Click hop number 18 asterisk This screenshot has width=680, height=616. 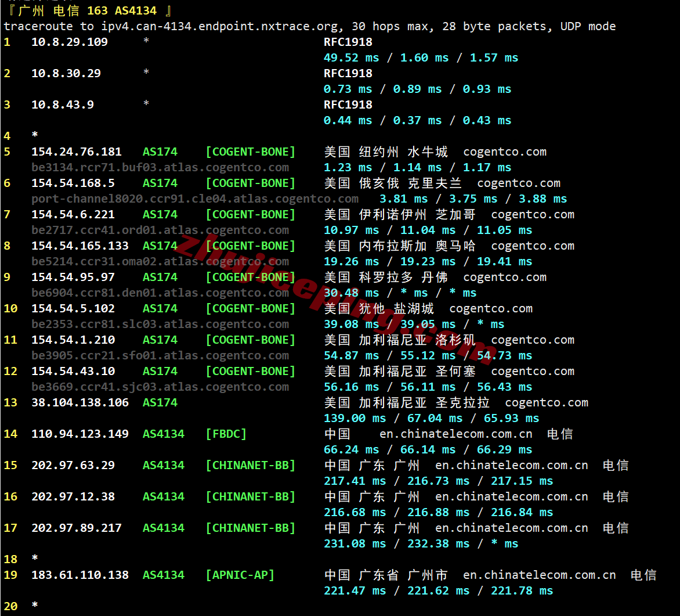tap(35, 559)
